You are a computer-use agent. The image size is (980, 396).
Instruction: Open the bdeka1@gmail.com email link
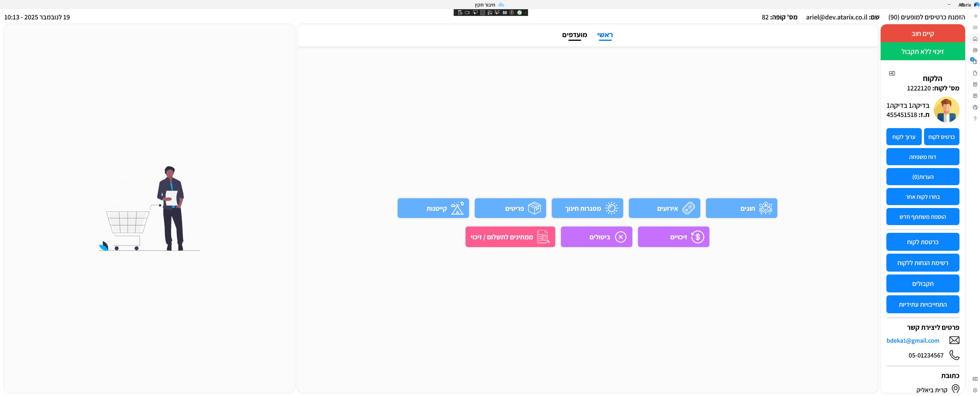(913, 341)
